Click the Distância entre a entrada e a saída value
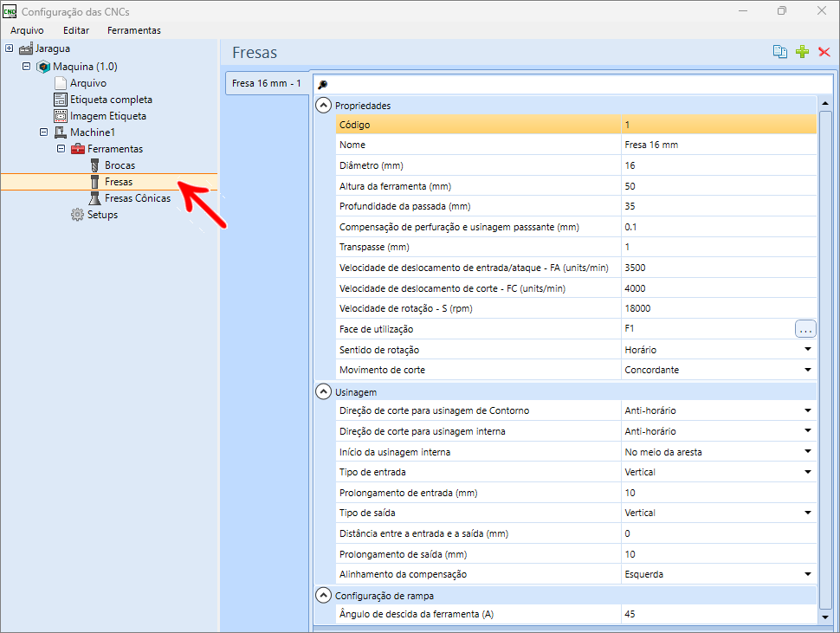 [x=719, y=533]
